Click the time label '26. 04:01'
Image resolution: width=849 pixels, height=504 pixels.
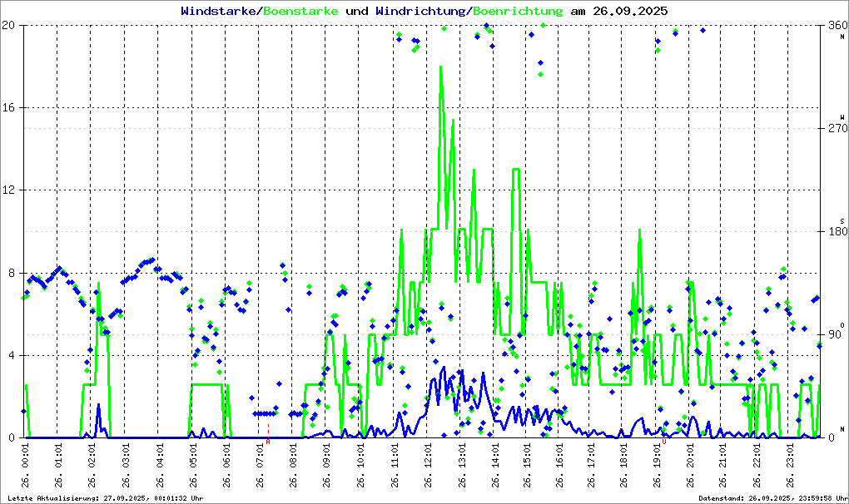pyautogui.click(x=159, y=465)
